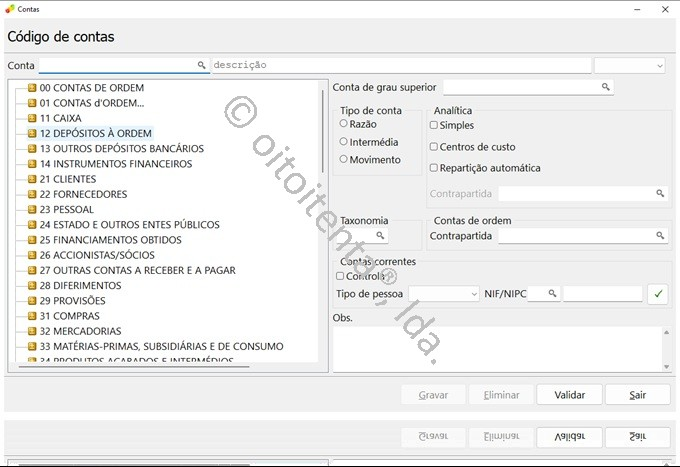Click folder icon of 26 ACCIONISTAS/SÓCIOS
The image size is (680, 467).
click(32, 255)
